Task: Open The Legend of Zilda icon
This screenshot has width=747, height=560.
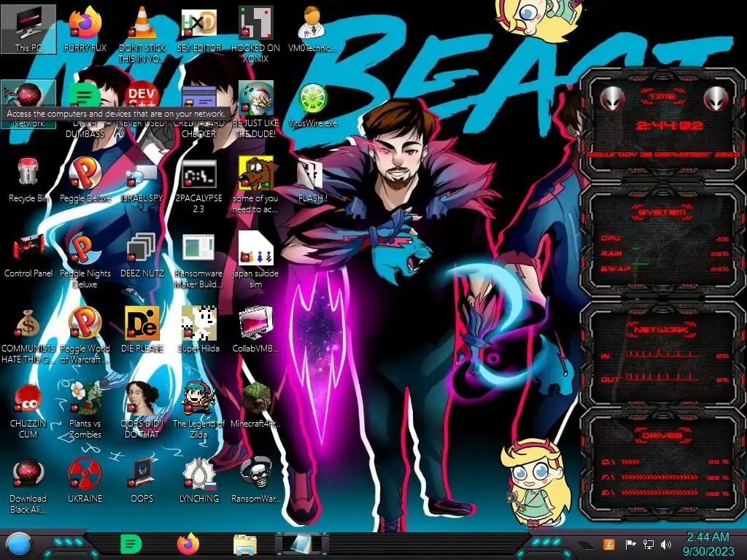Action: click(198, 411)
